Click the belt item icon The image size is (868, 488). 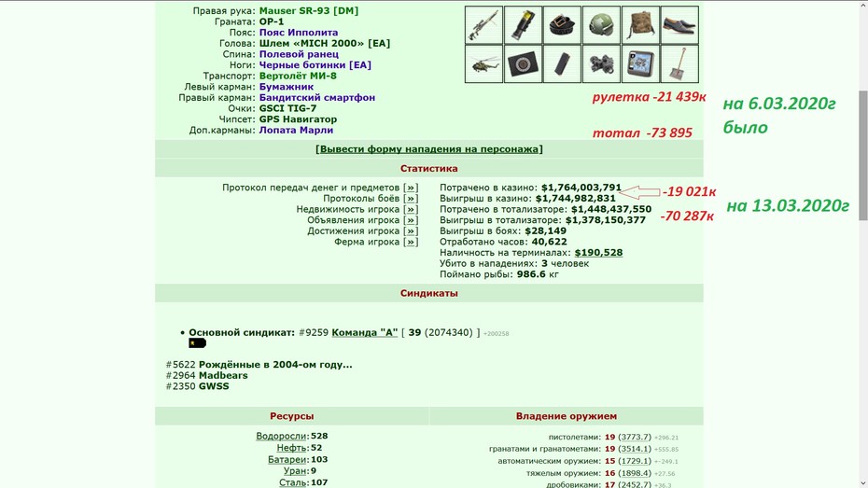563,25
